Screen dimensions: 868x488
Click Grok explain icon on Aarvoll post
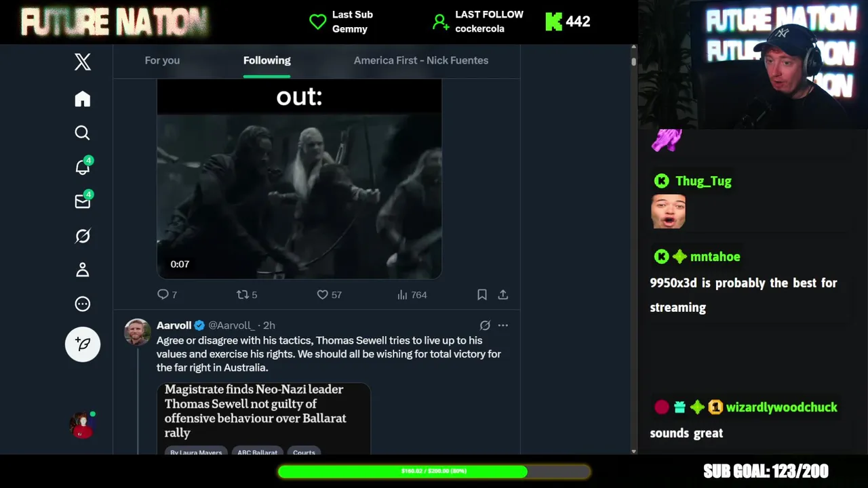485,325
